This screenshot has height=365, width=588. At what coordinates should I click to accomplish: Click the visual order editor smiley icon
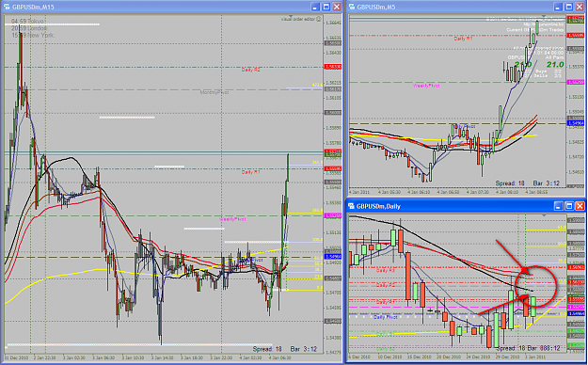319,19
